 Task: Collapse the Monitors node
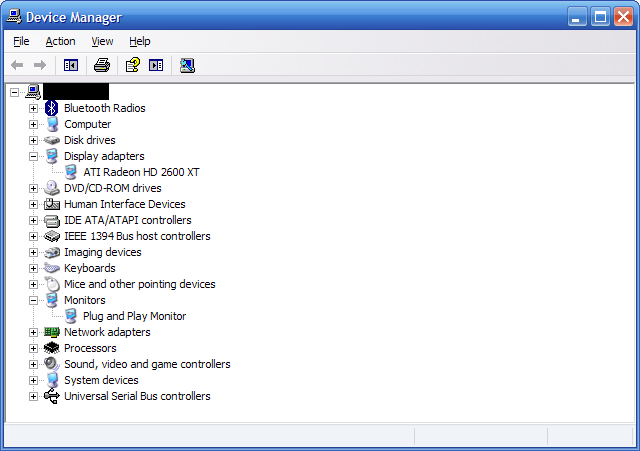point(33,300)
